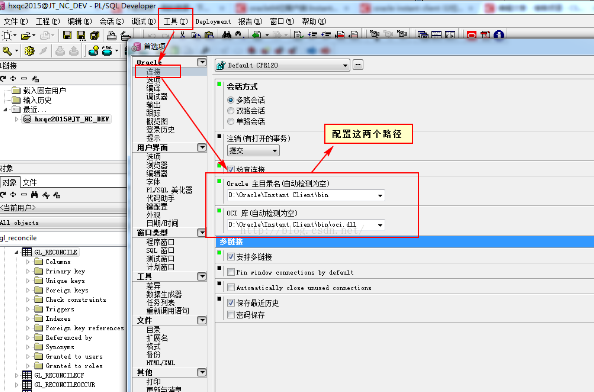The width and height of the screenshot is (594, 392).
Task: Click the Open folder toolbar icon
Action: click(26, 36)
